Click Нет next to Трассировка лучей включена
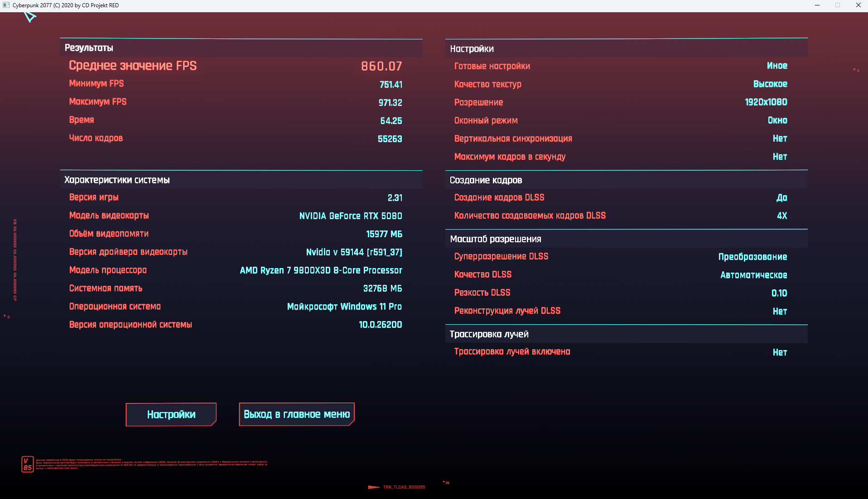 click(780, 352)
